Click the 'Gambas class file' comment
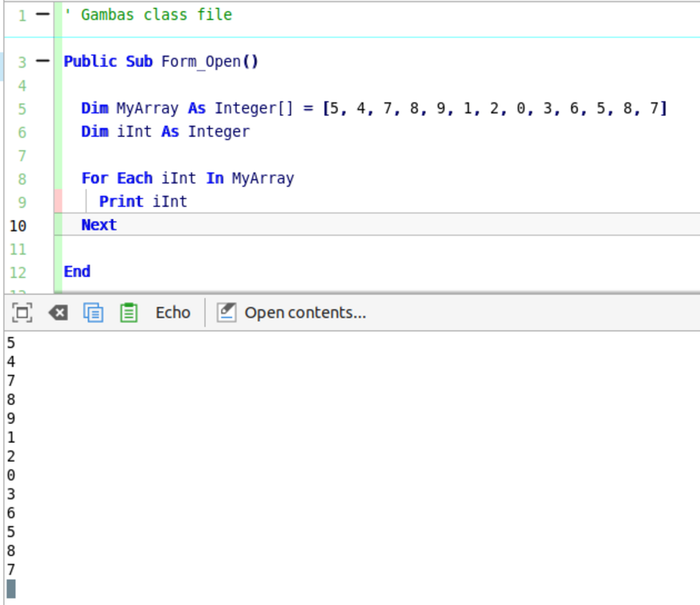Image resolution: width=700 pixels, height=605 pixels. pyautogui.click(x=148, y=15)
